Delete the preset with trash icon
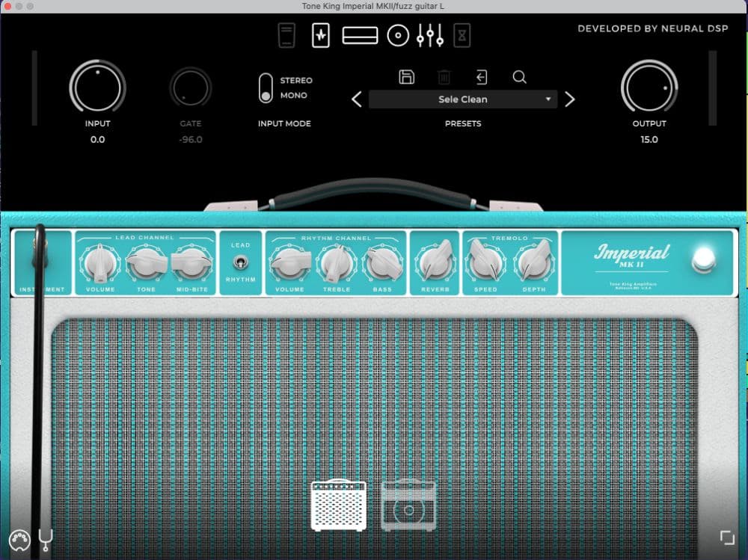This screenshot has height=560, width=748. pos(444,77)
